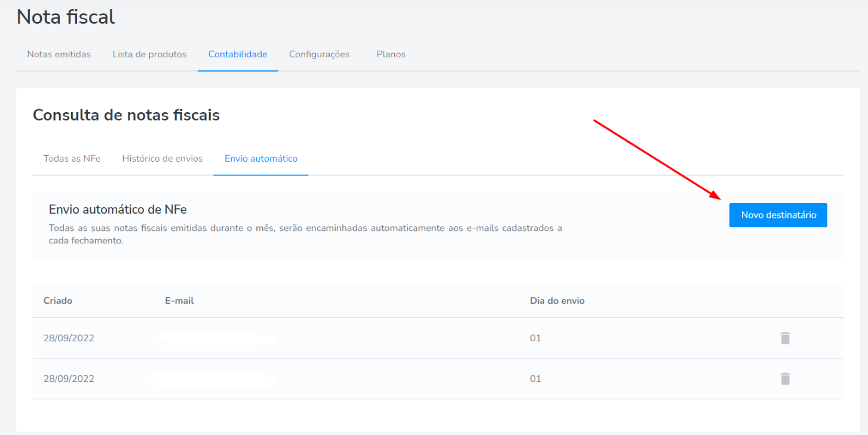Screen dimensions: 868x435
Task: Delete the first 28/09/2022 recipient row
Action: [x=785, y=338]
